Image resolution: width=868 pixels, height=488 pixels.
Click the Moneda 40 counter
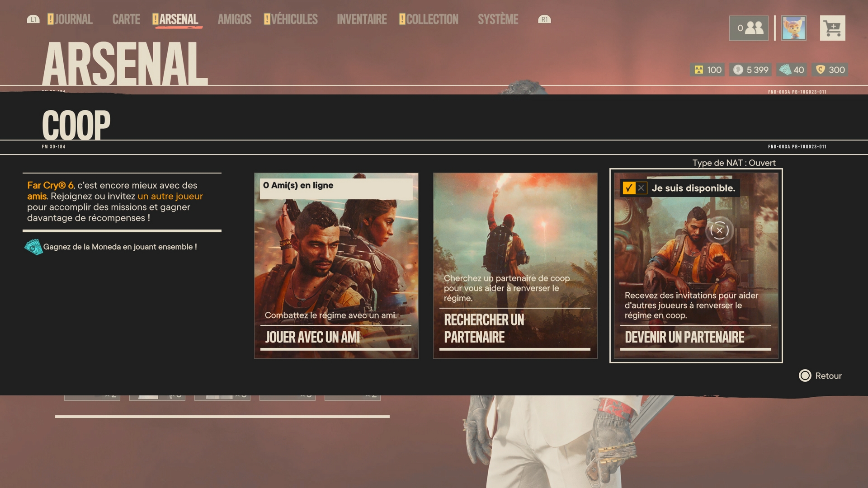[x=792, y=70]
